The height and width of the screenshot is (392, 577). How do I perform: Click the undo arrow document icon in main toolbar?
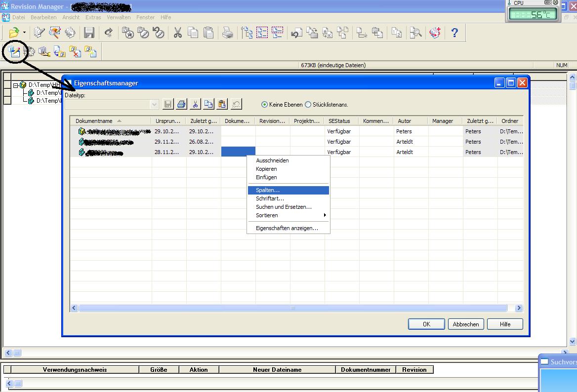tap(296, 33)
